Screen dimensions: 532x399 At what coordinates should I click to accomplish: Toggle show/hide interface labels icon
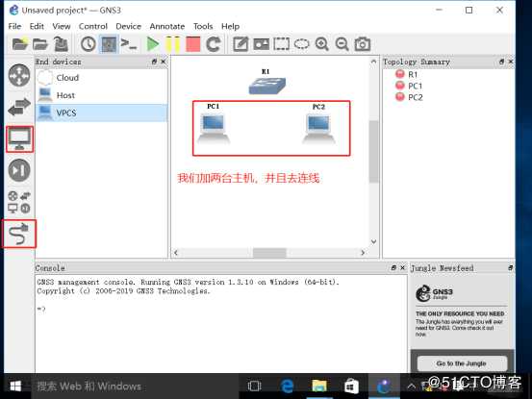point(109,44)
